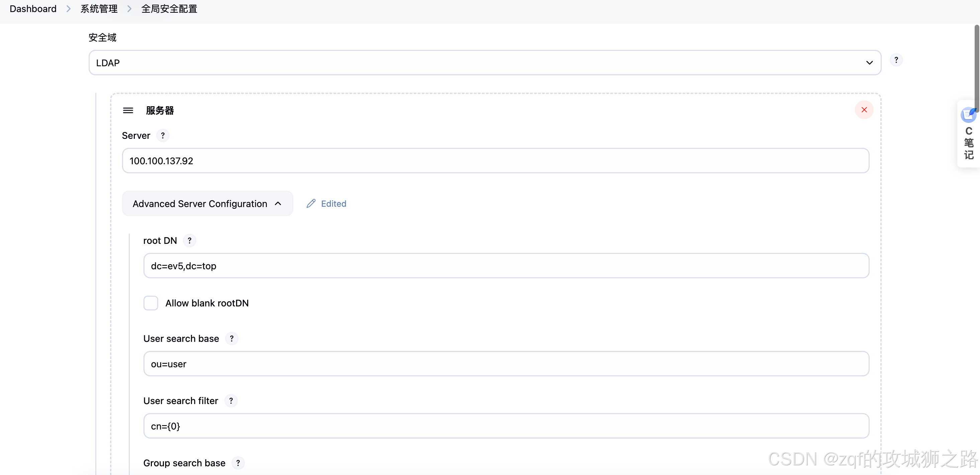Click help icon next to Server label
The width and height of the screenshot is (980, 475).
coord(163,135)
